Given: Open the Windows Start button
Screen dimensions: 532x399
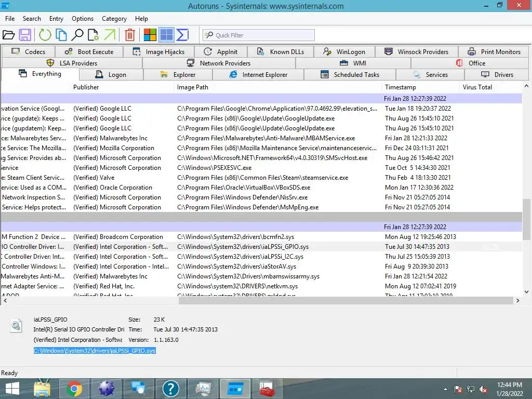Looking at the screenshot, I should coord(12,389).
